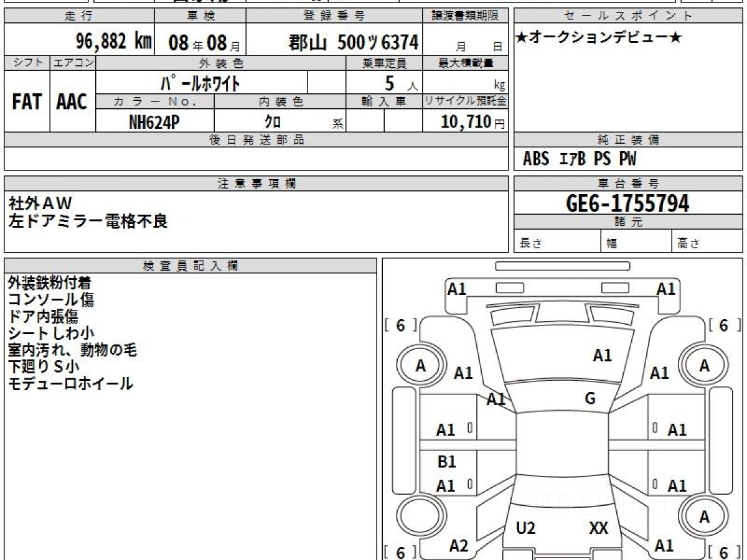747x560 pixels.
Task: Click the "G" mark on the windshield
Action: tap(590, 399)
